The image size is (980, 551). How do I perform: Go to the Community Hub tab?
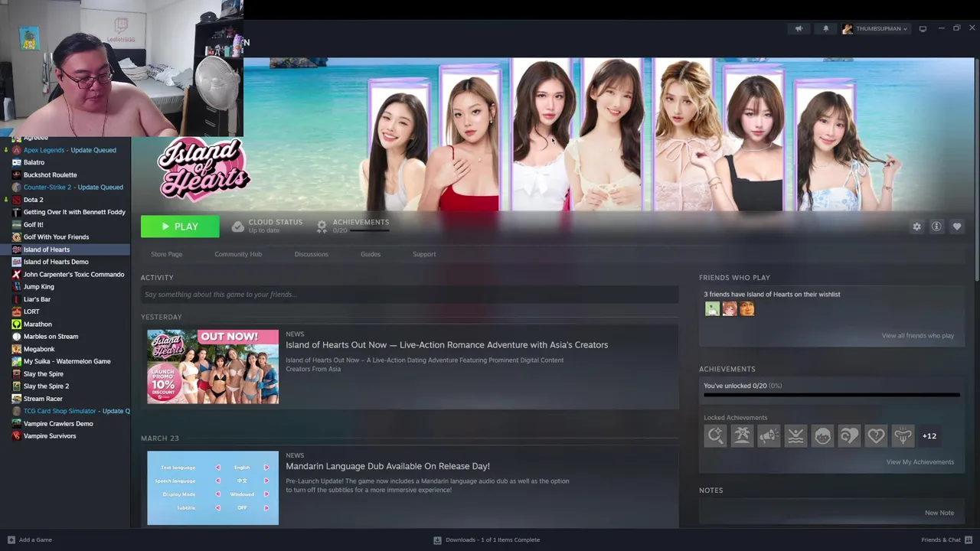[x=238, y=254]
